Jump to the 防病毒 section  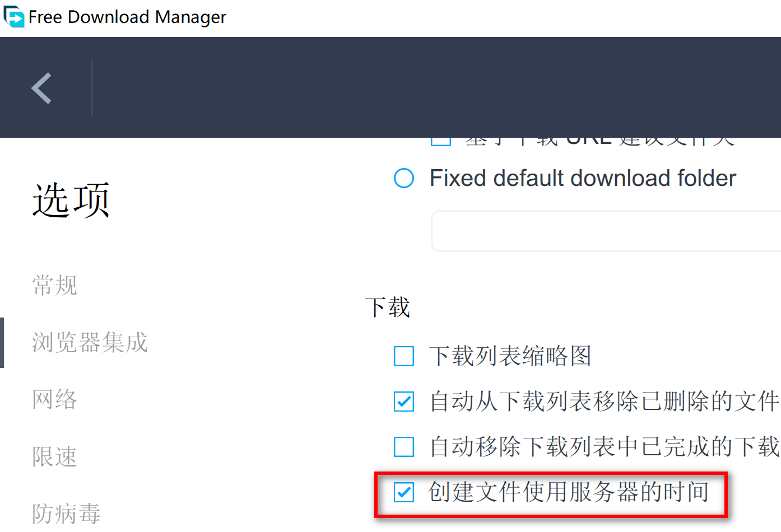(66, 514)
